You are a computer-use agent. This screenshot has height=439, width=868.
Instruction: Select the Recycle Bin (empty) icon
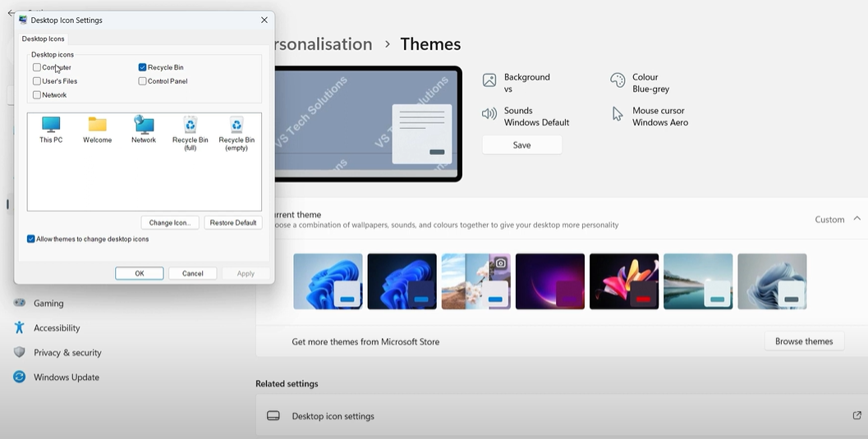[x=237, y=133]
